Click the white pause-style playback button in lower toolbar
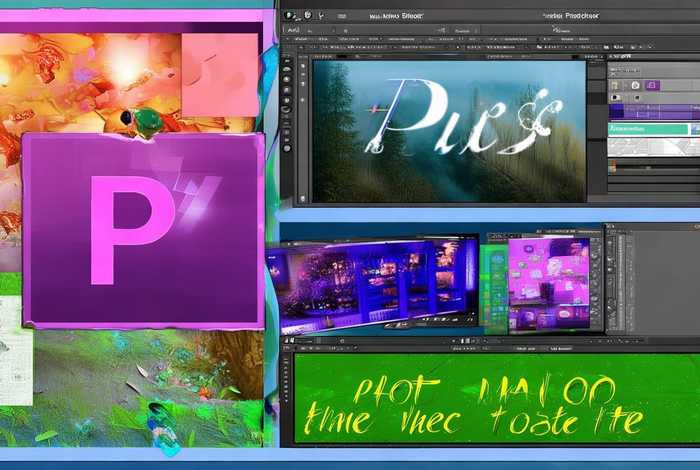 pos(465,341)
